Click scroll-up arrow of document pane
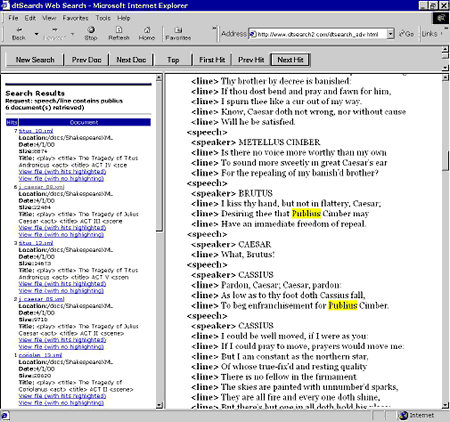 pos(445,78)
